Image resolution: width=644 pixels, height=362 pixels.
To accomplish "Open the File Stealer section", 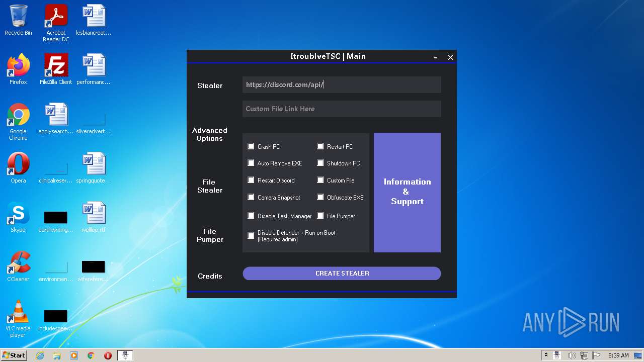I will point(210,186).
